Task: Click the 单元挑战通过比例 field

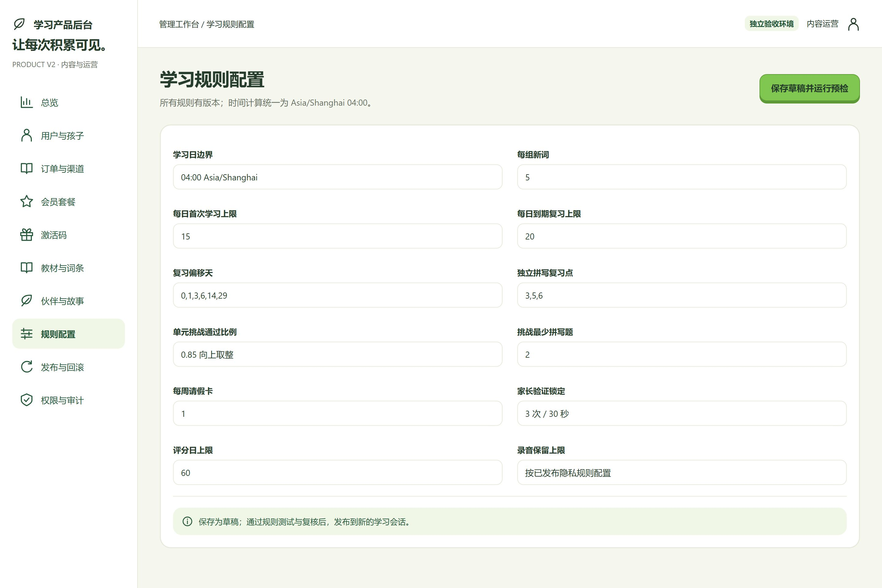Action: coord(337,354)
